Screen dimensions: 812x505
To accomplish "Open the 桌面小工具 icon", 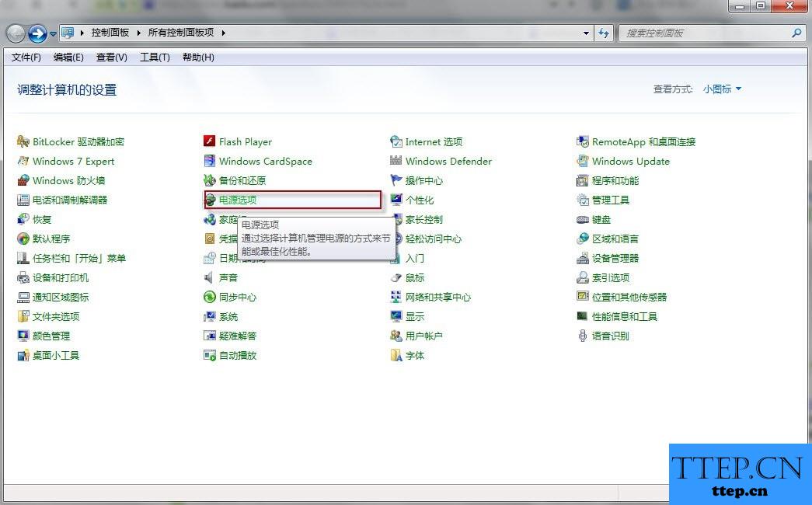I will [x=23, y=355].
